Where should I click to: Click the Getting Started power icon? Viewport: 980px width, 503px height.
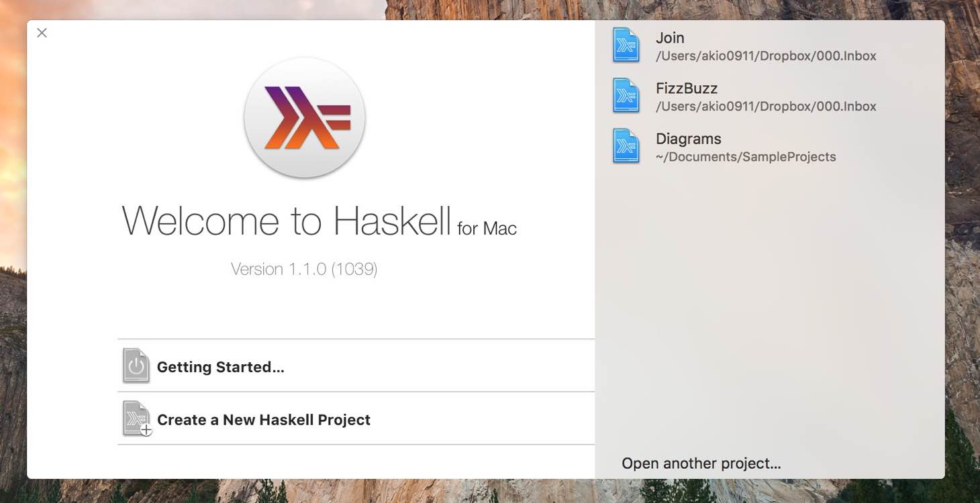click(136, 366)
